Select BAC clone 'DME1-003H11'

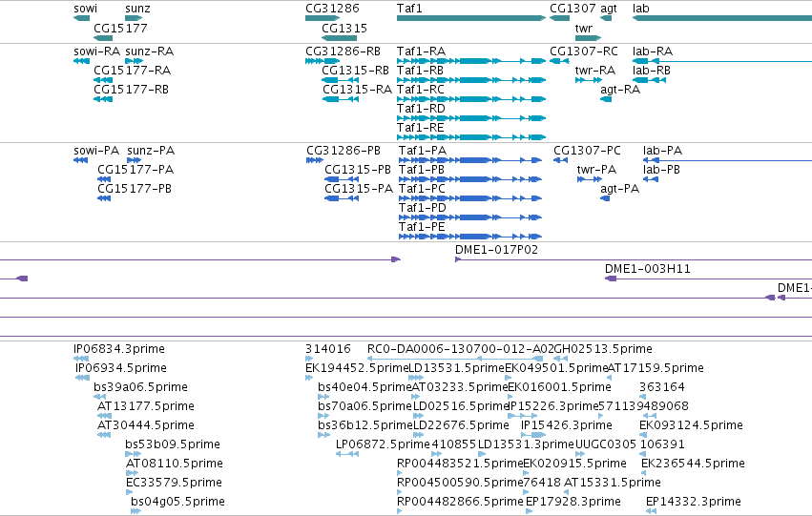click(x=647, y=269)
